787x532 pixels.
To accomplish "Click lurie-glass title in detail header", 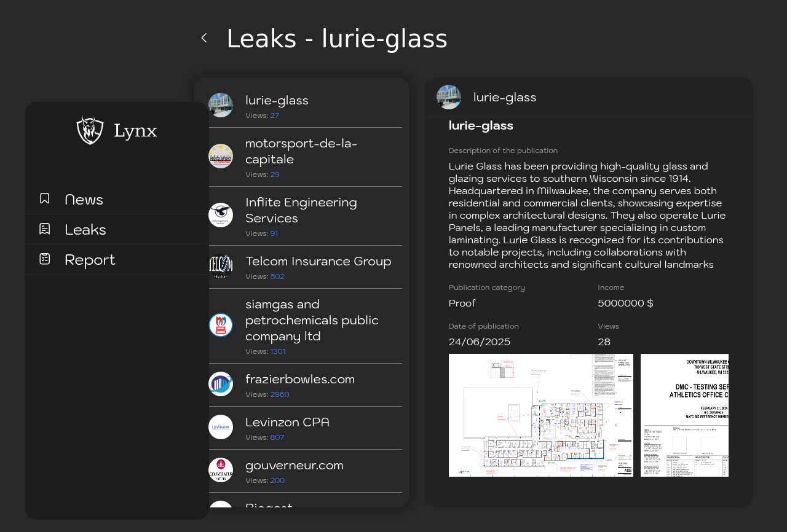I will point(505,97).
